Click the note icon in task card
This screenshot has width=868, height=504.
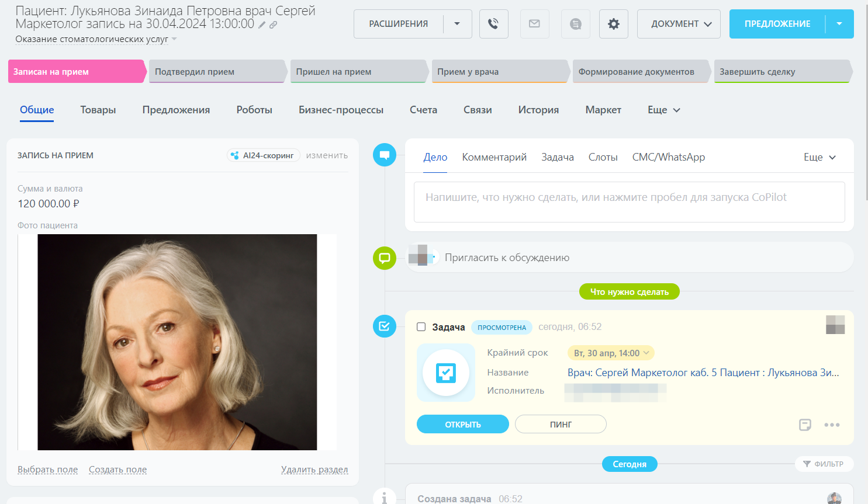[805, 425]
